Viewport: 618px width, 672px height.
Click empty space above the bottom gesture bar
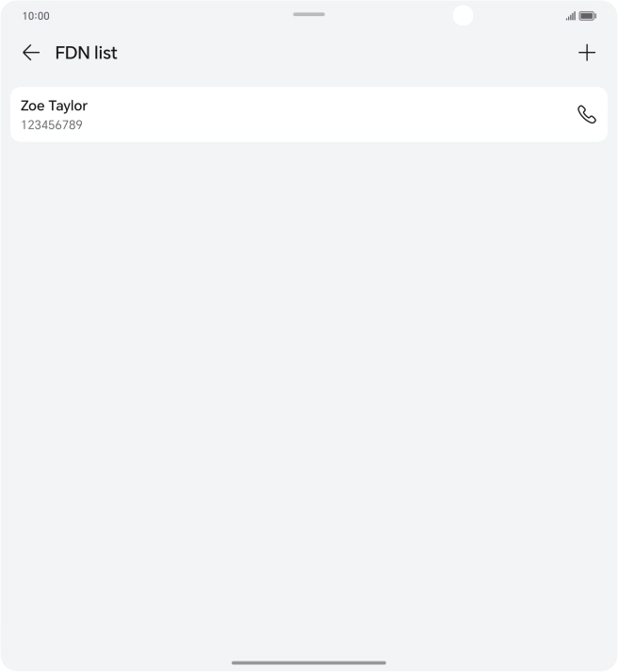coord(309,622)
